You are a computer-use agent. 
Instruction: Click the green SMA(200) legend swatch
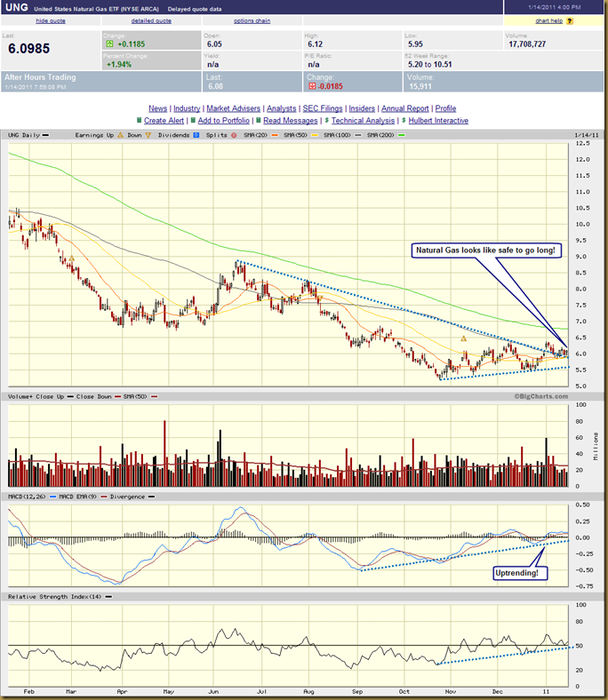click(402, 135)
